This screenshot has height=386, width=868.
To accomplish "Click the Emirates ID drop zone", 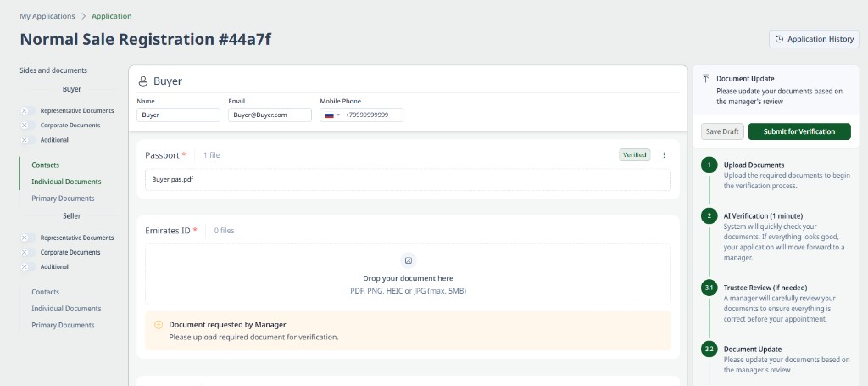I will [408, 274].
